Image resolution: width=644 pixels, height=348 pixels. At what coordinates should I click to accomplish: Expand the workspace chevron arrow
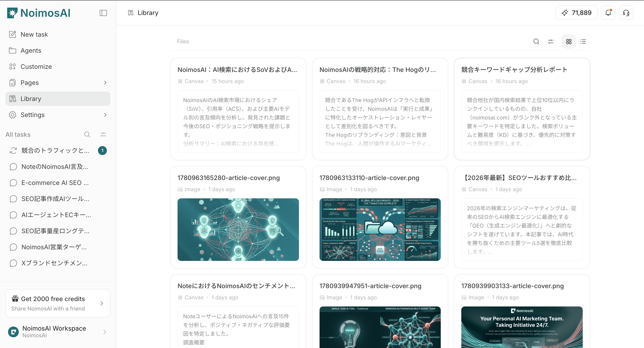pos(105,332)
